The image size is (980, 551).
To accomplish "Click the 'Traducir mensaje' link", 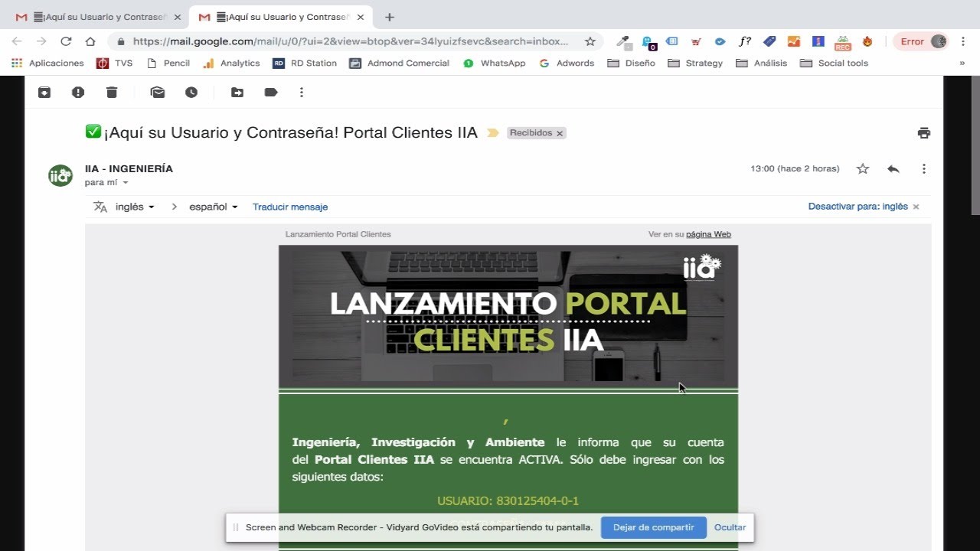I will [x=290, y=207].
